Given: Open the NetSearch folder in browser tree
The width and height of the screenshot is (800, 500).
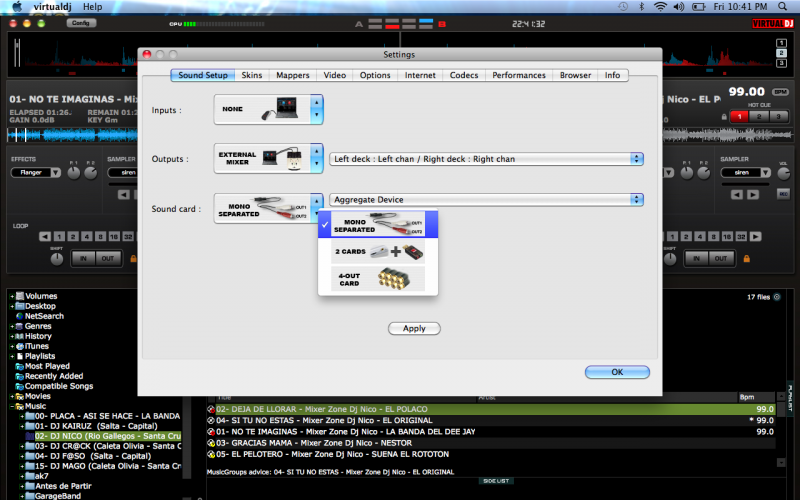Looking at the screenshot, I should [x=44, y=316].
